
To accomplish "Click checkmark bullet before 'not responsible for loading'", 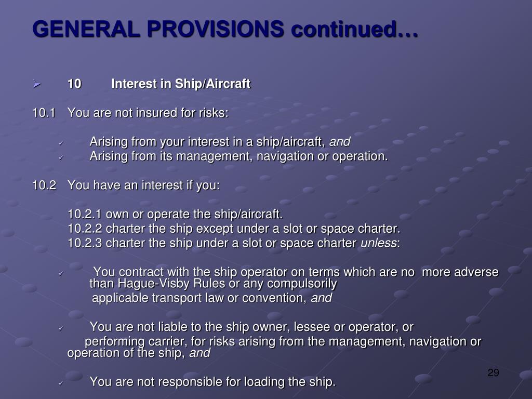I will [x=61, y=383].
